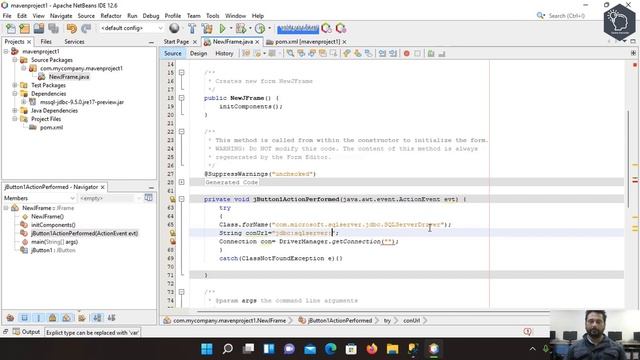
Task: Click the Undo toolbar icon
Action: [72, 28]
